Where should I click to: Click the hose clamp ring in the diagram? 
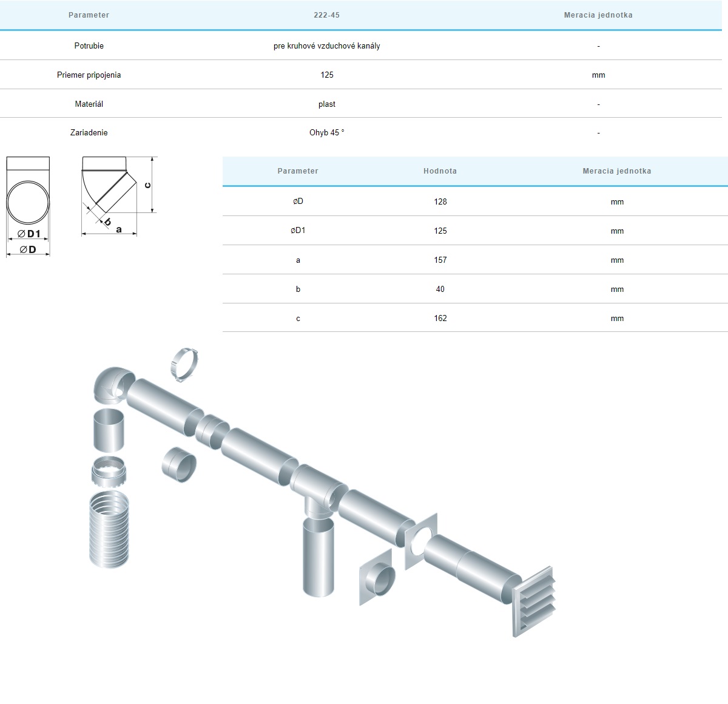click(x=184, y=365)
